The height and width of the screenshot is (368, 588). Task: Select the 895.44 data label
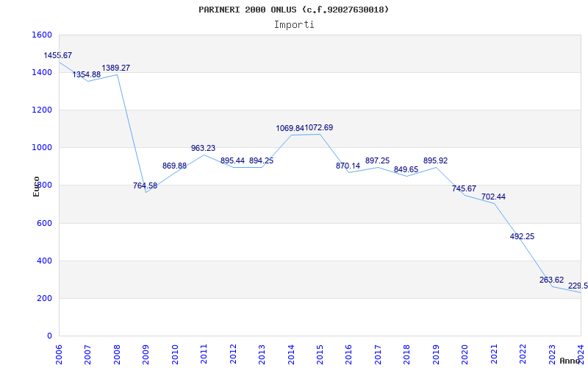point(232,160)
